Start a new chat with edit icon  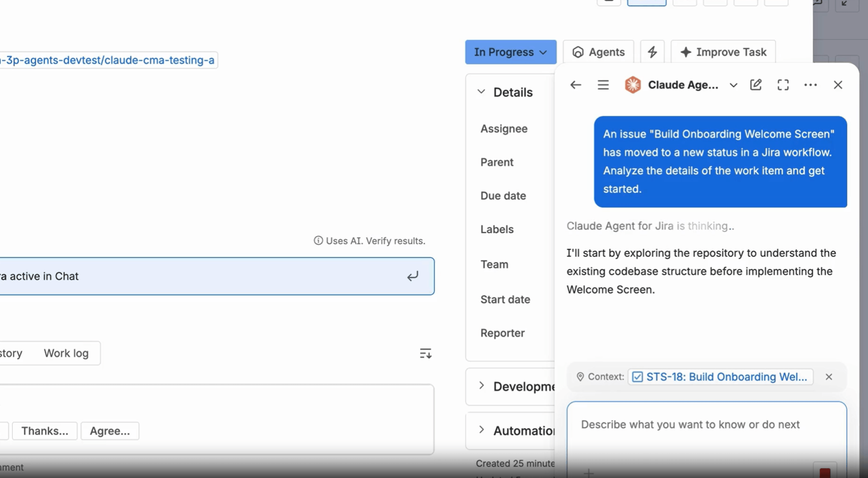(755, 85)
